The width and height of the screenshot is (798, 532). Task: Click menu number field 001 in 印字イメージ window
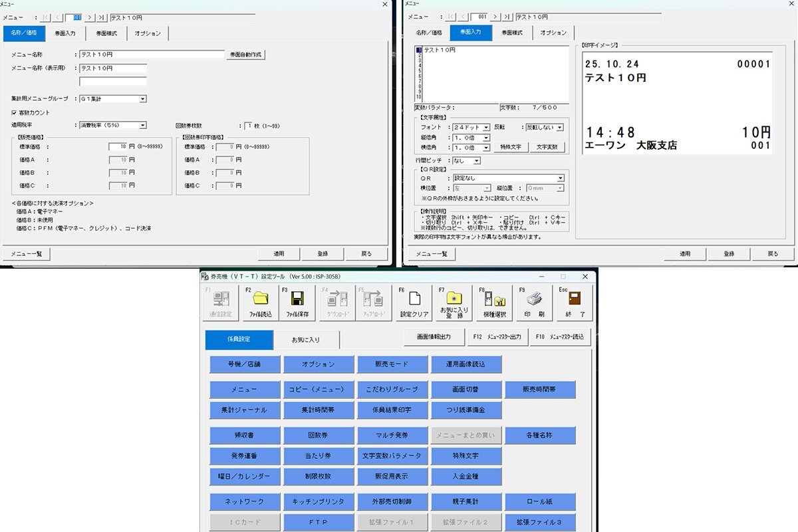point(480,17)
